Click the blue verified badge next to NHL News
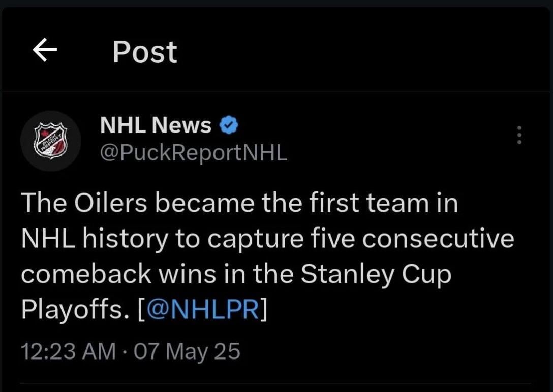Viewport: 553px width, 392px height. [230, 124]
